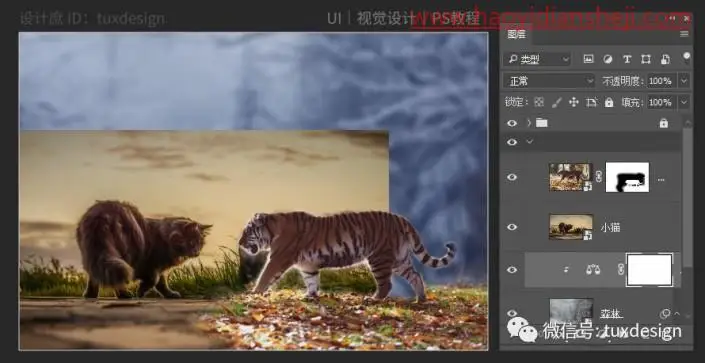
Task: Select the 小猫 layer thumbnail
Action: point(571,227)
